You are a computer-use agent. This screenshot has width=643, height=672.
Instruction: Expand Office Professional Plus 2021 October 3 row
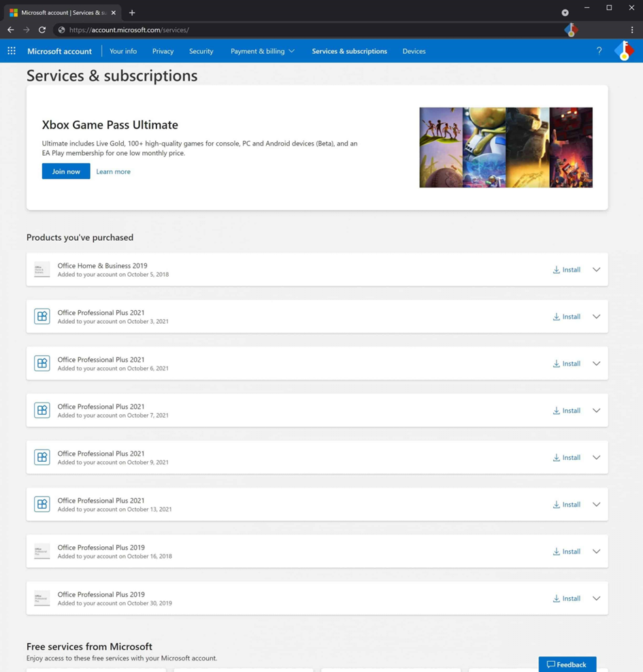596,316
